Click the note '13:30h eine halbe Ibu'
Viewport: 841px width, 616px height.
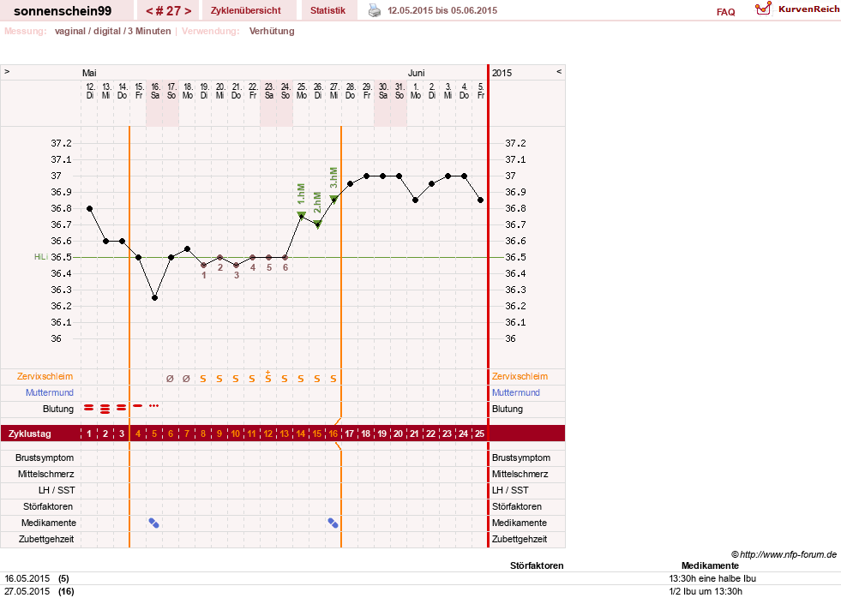(712, 578)
